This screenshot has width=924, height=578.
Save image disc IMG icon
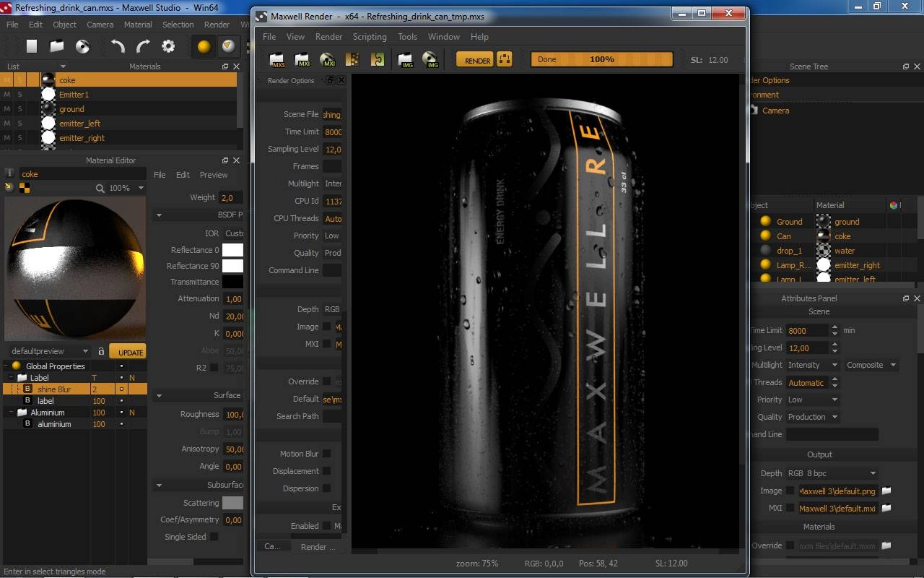431,60
